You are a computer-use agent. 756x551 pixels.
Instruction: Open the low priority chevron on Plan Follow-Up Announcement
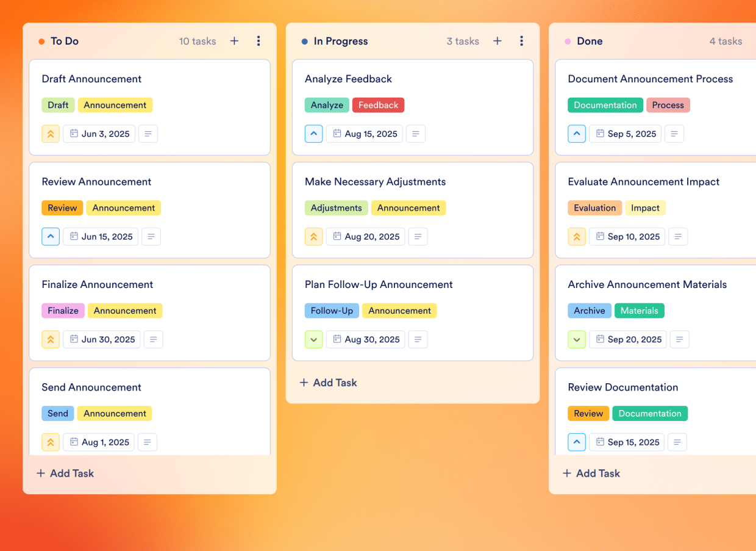point(313,339)
